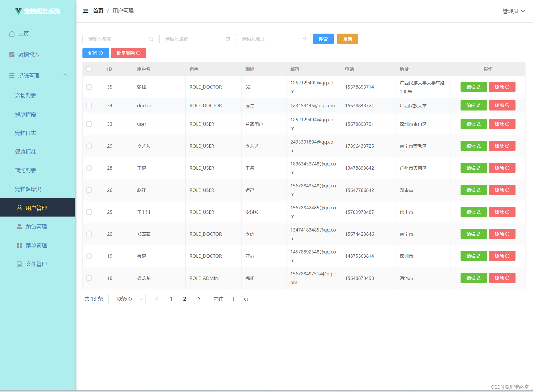Collapse the 系统管理 menu section
The width and height of the screenshot is (533, 392).
[x=65, y=75]
